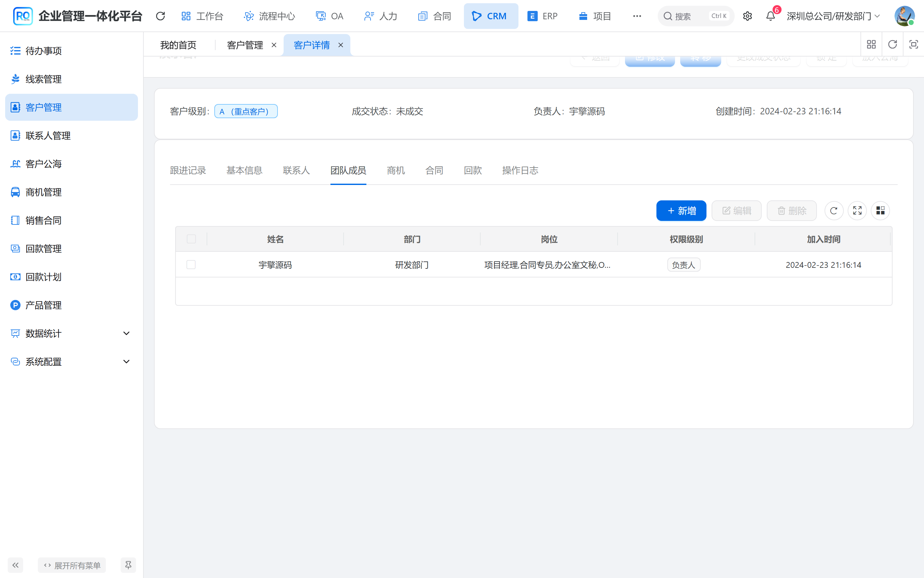Switch to the 操作日志 tab
Screen dimensions: 924x578
pos(520,171)
